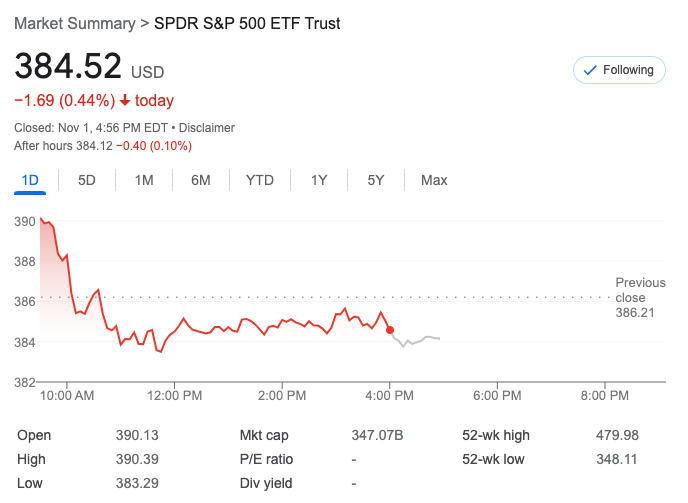This screenshot has width=688, height=503.
Task: Click the red closing price dot
Action: click(x=390, y=330)
